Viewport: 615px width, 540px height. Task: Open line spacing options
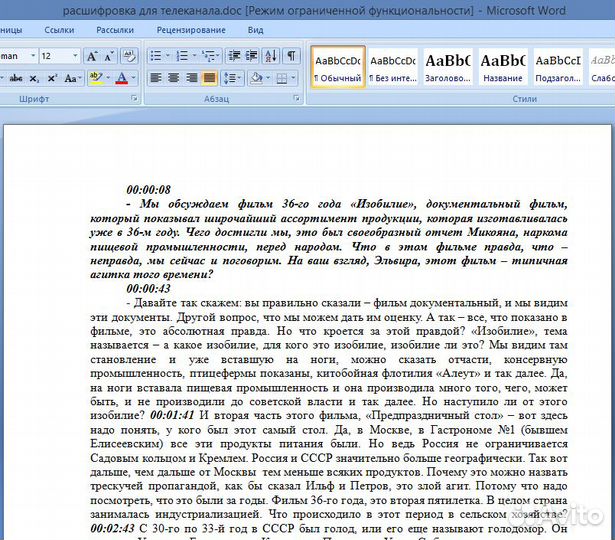[232, 78]
